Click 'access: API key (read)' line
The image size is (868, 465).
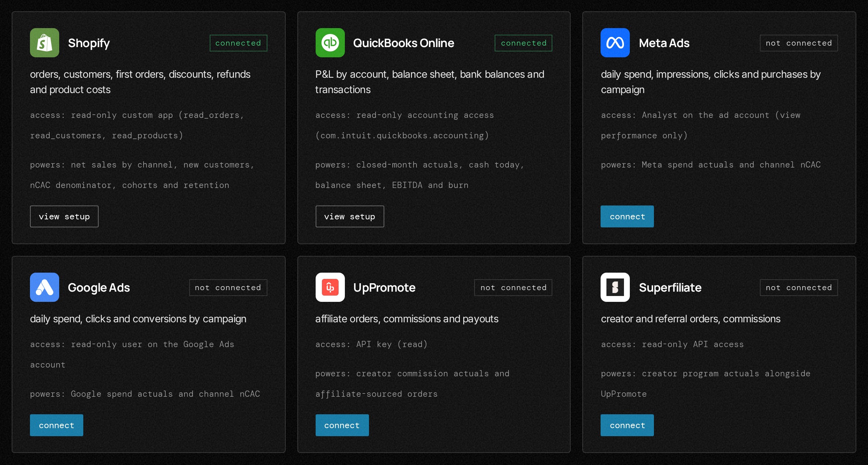371,344
